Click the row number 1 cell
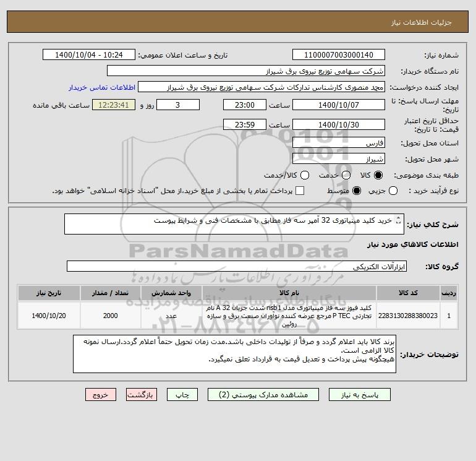Screen dimensions: 476x461 [449, 316]
